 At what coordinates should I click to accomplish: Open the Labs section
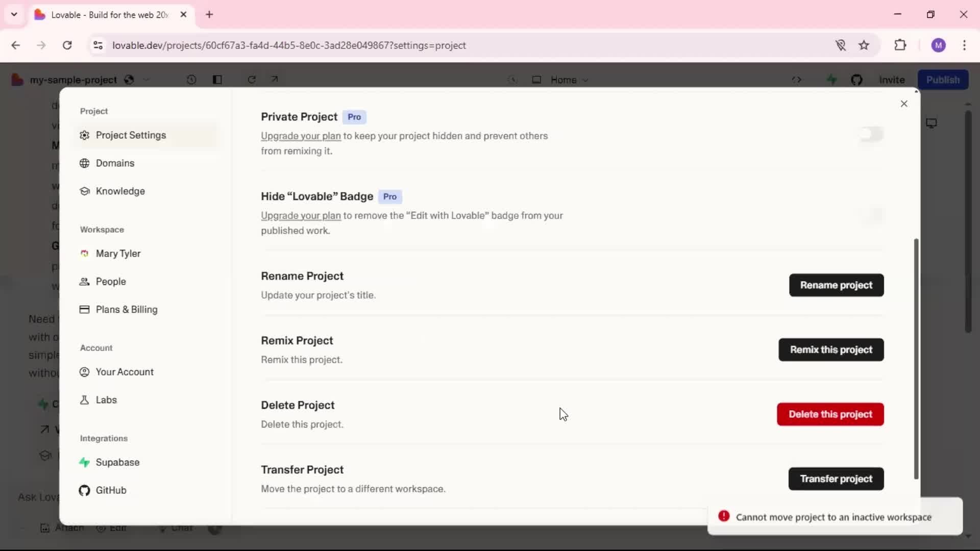pyautogui.click(x=106, y=400)
